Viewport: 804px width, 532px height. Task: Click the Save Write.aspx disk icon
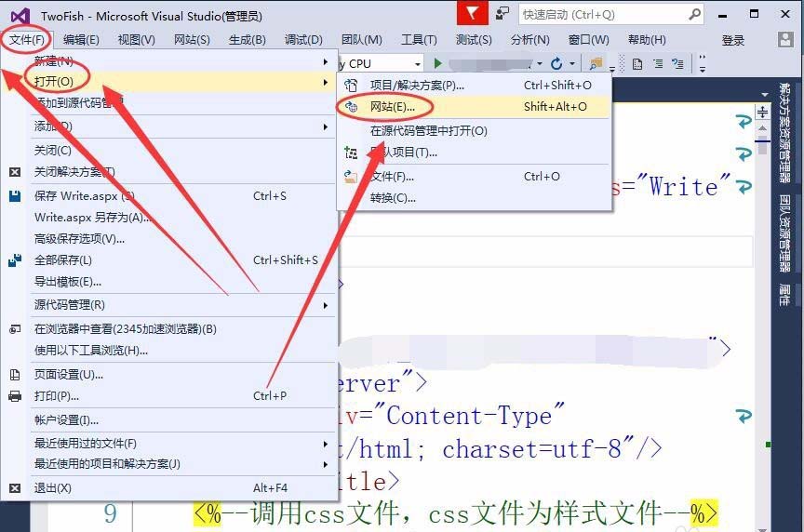(15, 196)
